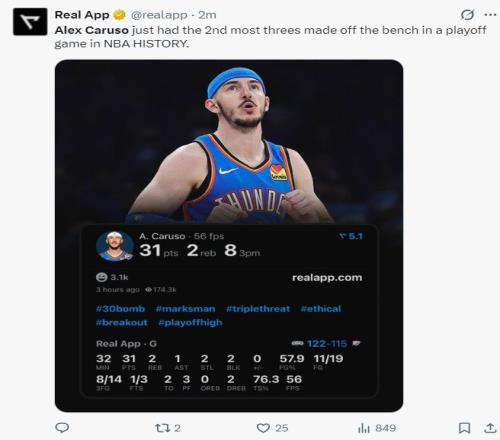
Task: View analytics showing 849 views
Action: click(377, 428)
